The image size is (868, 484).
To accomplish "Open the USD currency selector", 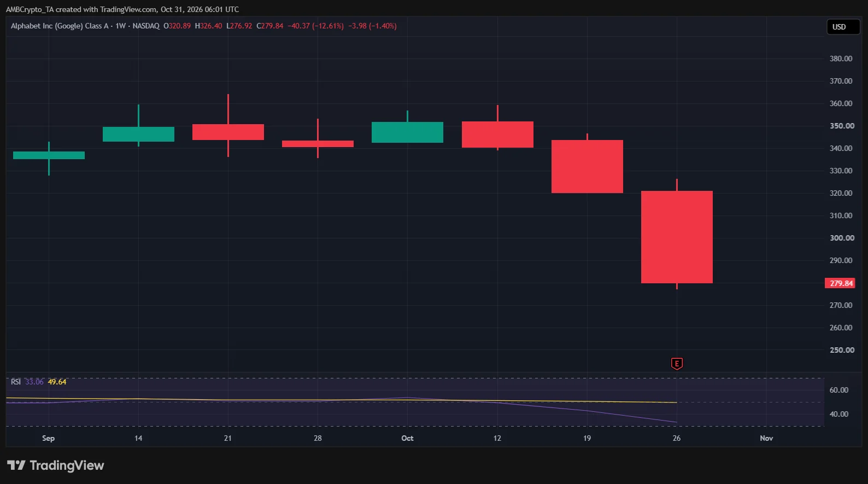I will click(843, 27).
